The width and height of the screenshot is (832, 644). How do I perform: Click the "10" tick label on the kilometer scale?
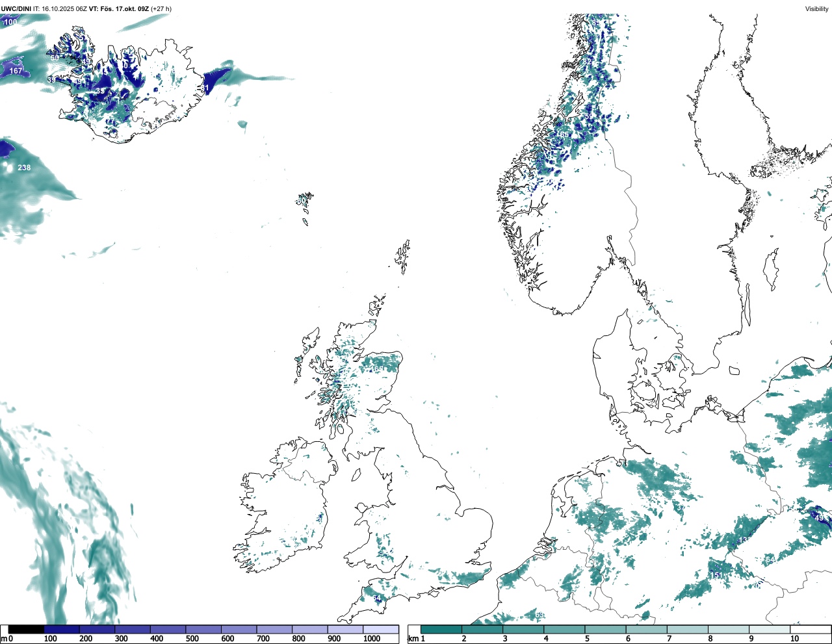[x=794, y=639]
